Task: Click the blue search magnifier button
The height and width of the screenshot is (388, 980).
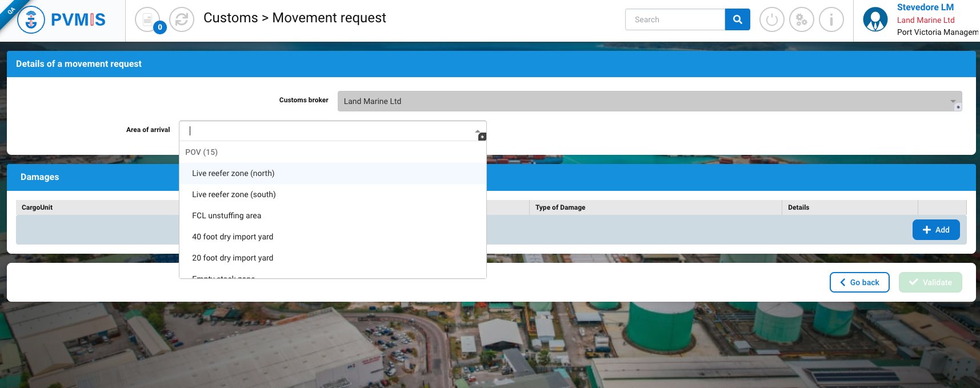Action: [x=737, y=19]
